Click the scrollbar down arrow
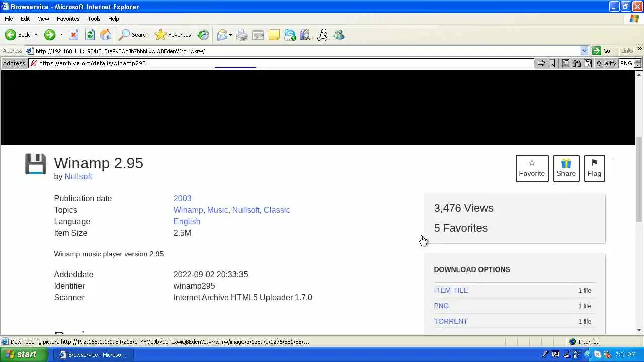The width and height of the screenshot is (644, 362). tap(639, 330)
